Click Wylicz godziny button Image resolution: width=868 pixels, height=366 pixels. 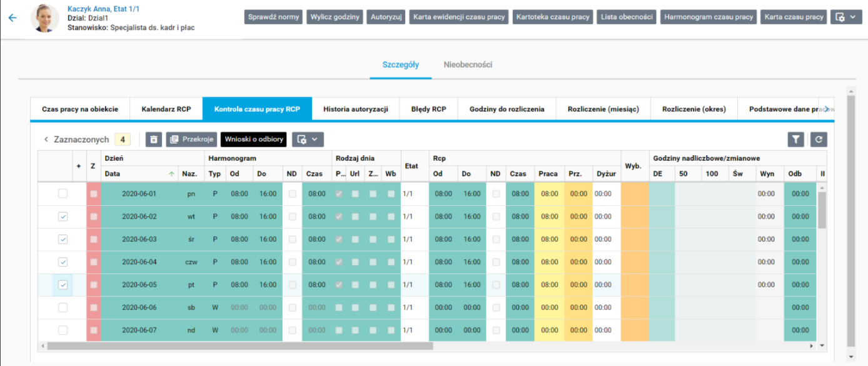pos(335,17)
